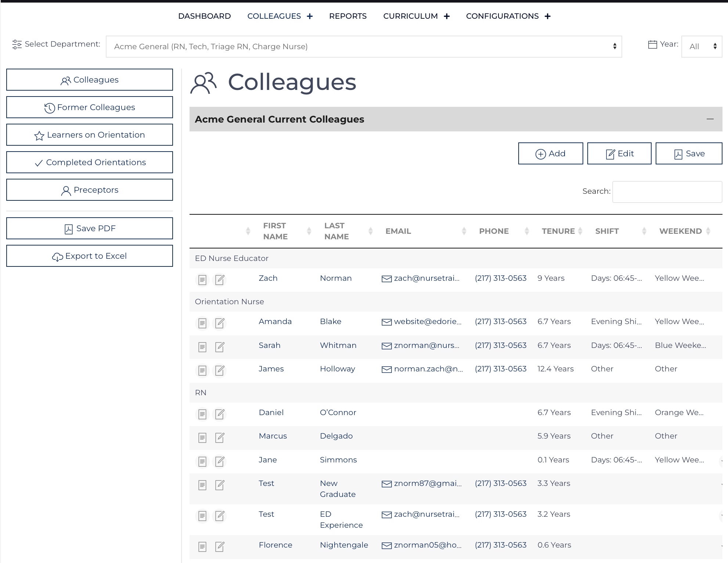Screen dimensions: 728x563
Task: Open the document icon for Zach Norman
Action: click(202, 280)
